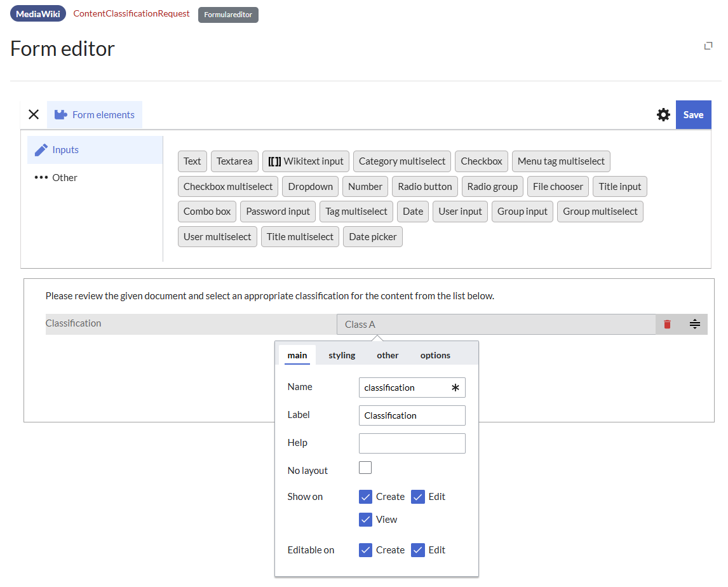Click the three dots icon next to Other

[x=41, y=178]
